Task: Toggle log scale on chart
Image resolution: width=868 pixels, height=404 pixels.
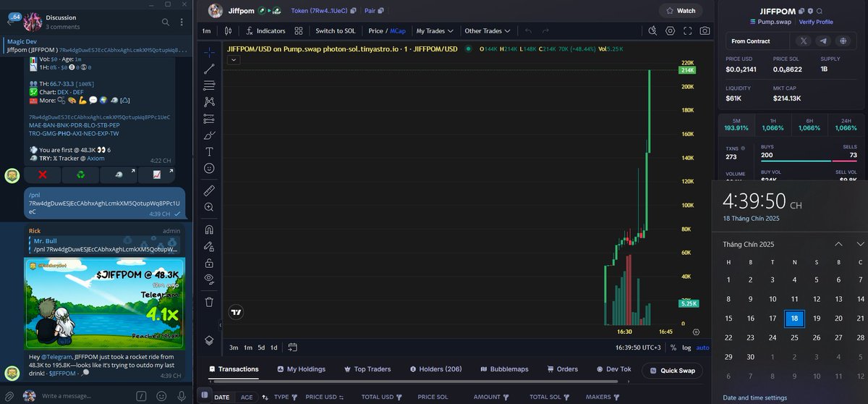Action: coord(686,348)
